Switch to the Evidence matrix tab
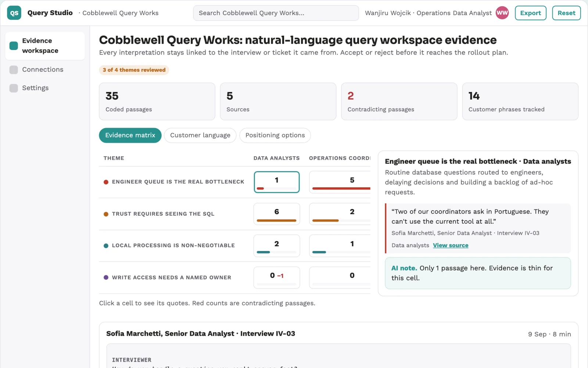The width and height of the screenshot is (588, 368). 130,135
